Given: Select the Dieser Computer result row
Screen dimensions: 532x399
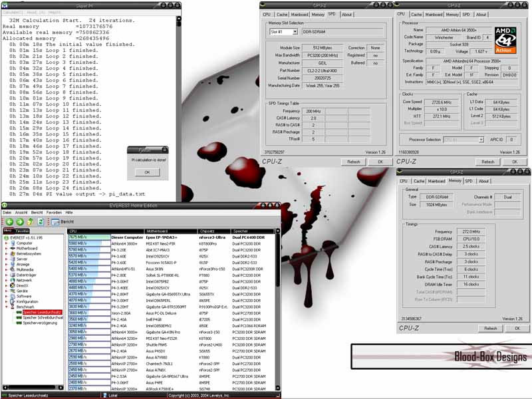Looking at the screenshot, I should (x=172, y=237).
